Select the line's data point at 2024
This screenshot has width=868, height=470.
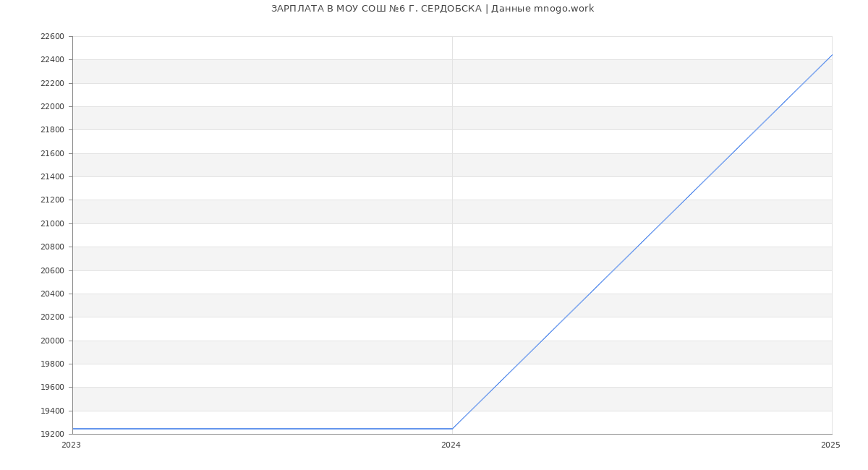point(452,429)
